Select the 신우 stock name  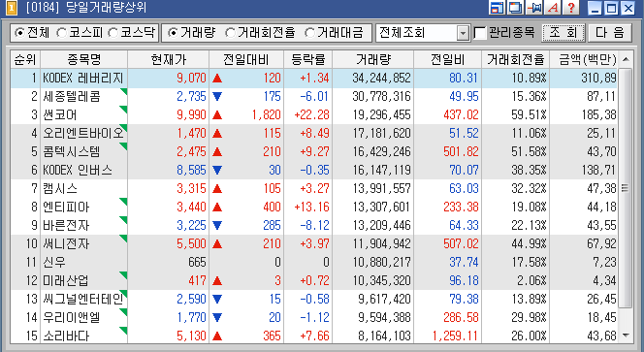coord(54,262)
